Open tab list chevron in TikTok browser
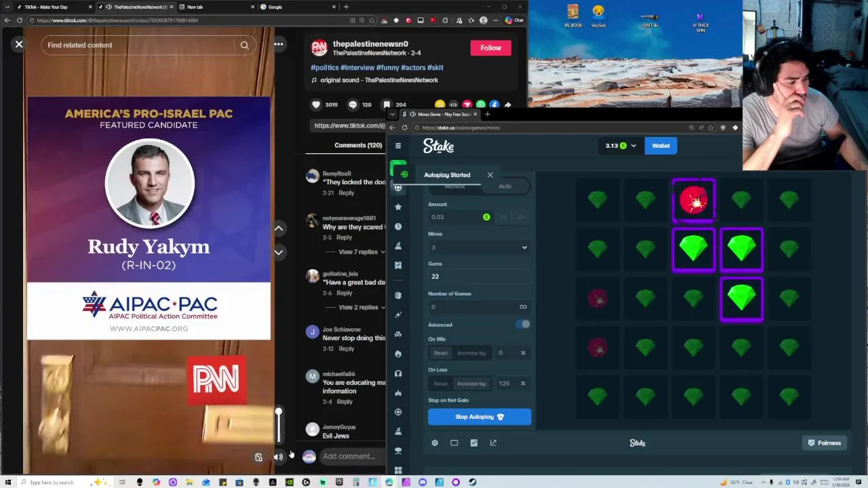Image resolution: width=868 pixels, height=488 pixels. pyautogui.click(x=7, y=7)
